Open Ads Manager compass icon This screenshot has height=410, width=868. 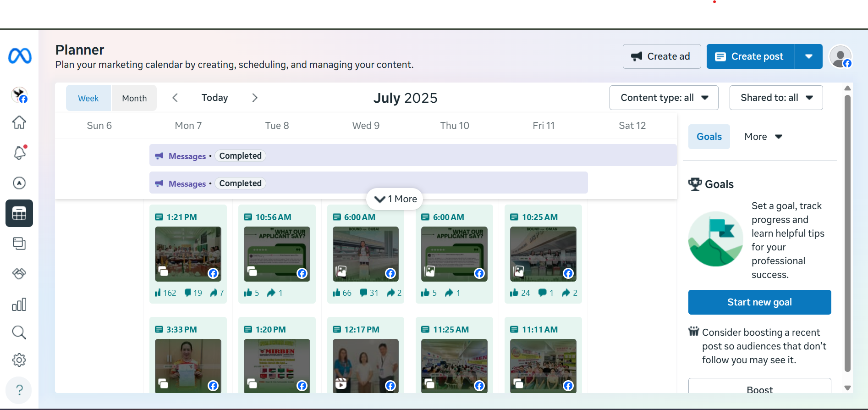pyautogui.click(x=19, y=183)
